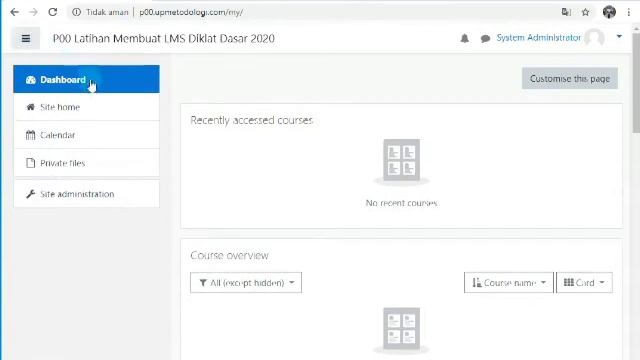Click the page vertical scrollbar

point(636,82)
